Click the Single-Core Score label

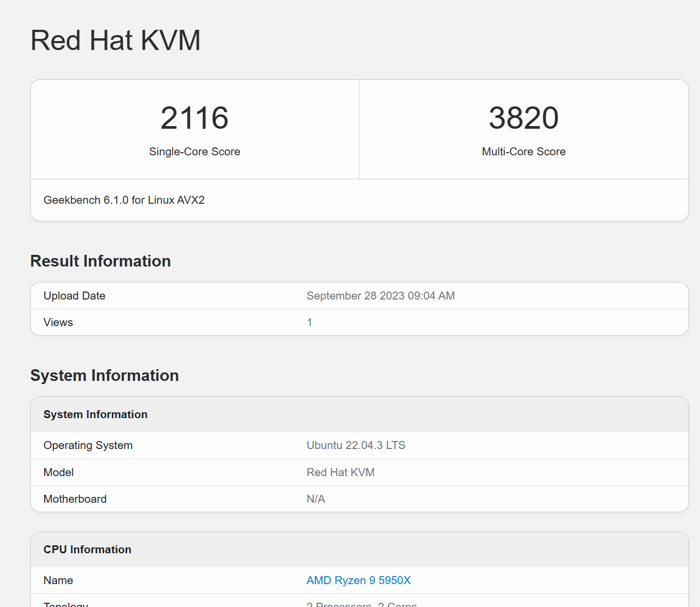(194, 152)
